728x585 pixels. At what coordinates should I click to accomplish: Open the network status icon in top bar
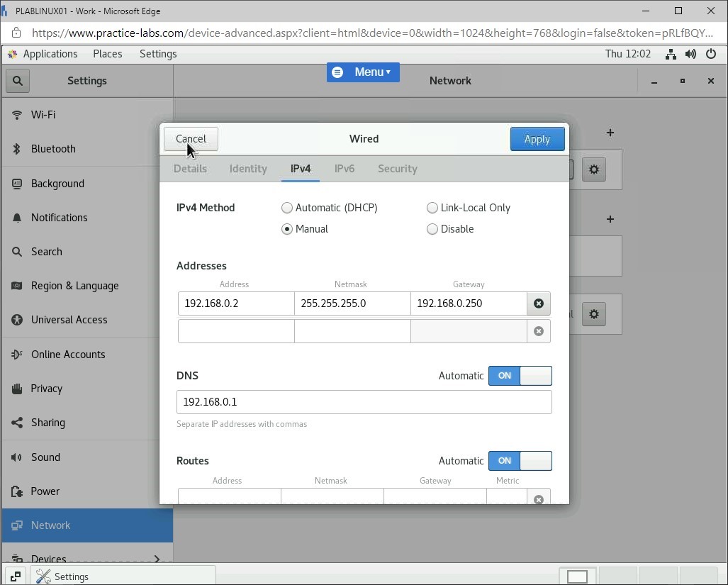tap(670, 54)
